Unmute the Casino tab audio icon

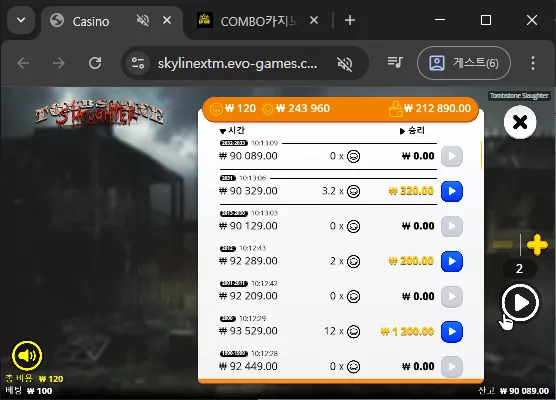[143, 21]
